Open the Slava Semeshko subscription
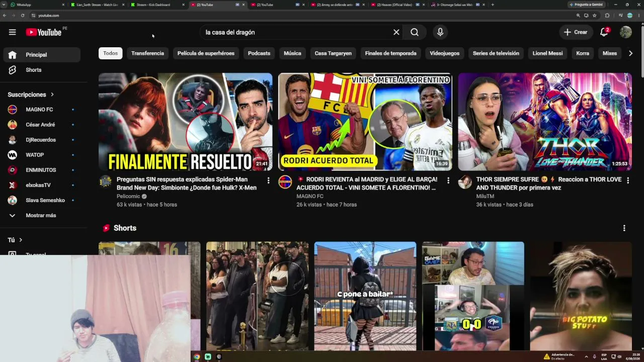 (x=42, y=200)
